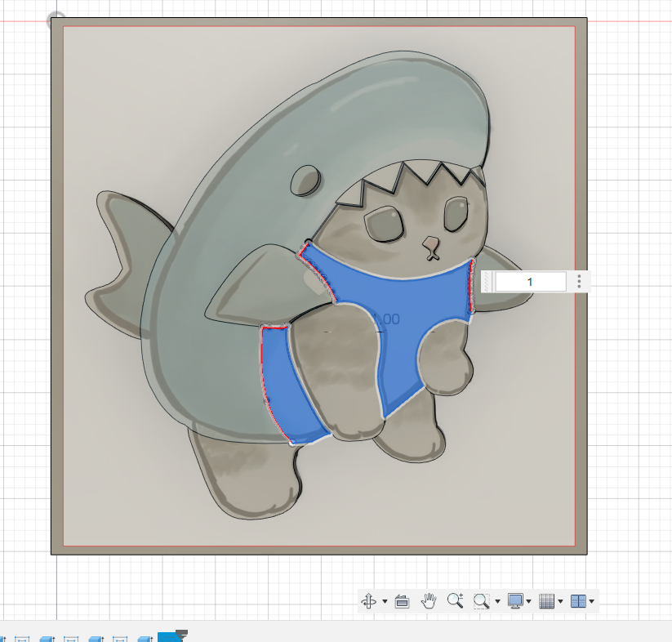Activate the Zoom Window tool

[480, 601]
